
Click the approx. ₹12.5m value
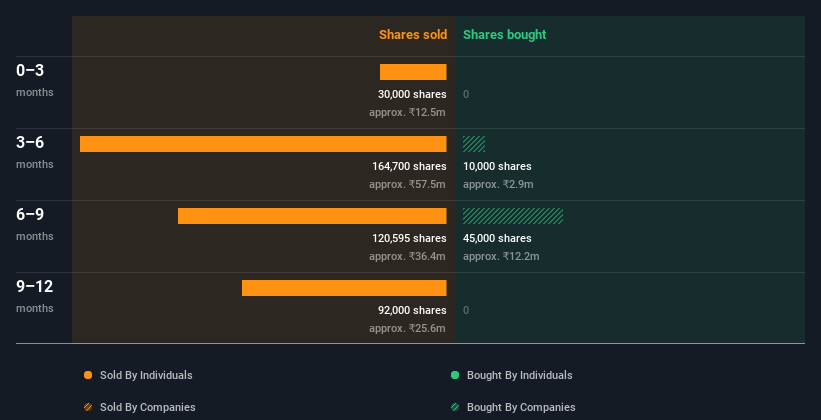407,112
